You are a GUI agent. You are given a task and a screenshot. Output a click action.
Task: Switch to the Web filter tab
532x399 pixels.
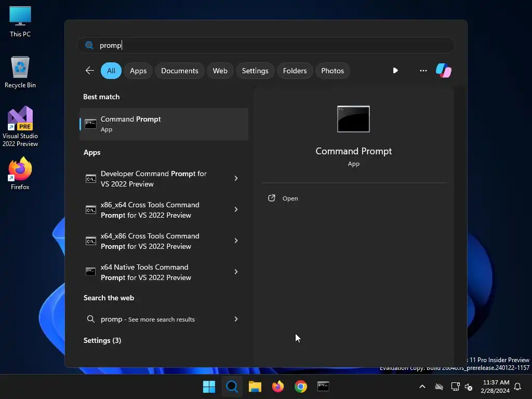(220, 71)
